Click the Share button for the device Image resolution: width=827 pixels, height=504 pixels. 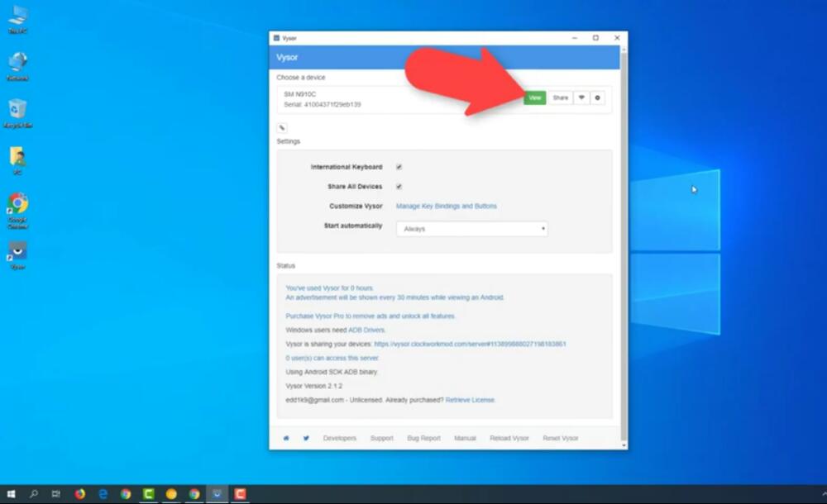coord(560,97)
